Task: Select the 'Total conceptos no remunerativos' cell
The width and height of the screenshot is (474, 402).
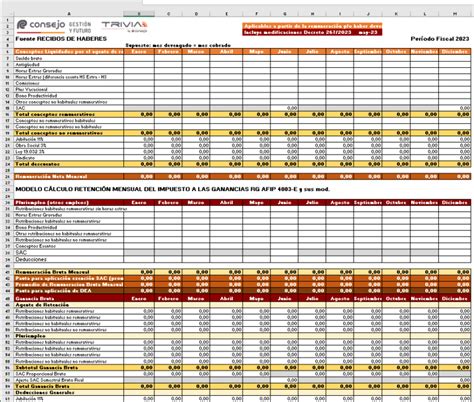Action: click(69, 133)
